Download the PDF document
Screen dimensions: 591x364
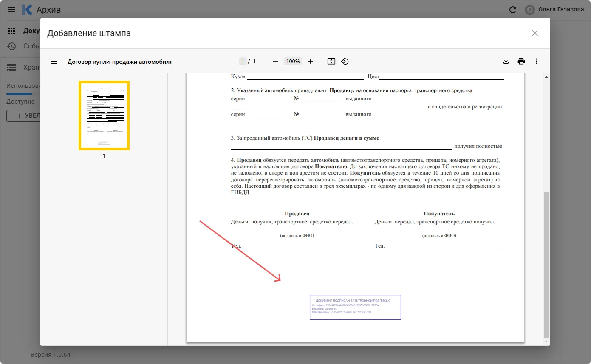pos(506,61)
